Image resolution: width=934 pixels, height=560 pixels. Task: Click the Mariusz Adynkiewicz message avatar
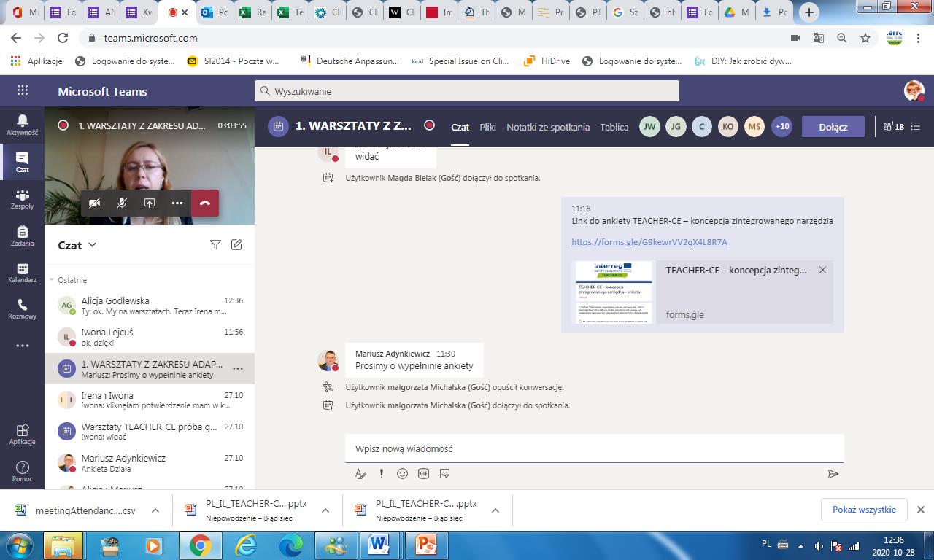click(328, 360)
